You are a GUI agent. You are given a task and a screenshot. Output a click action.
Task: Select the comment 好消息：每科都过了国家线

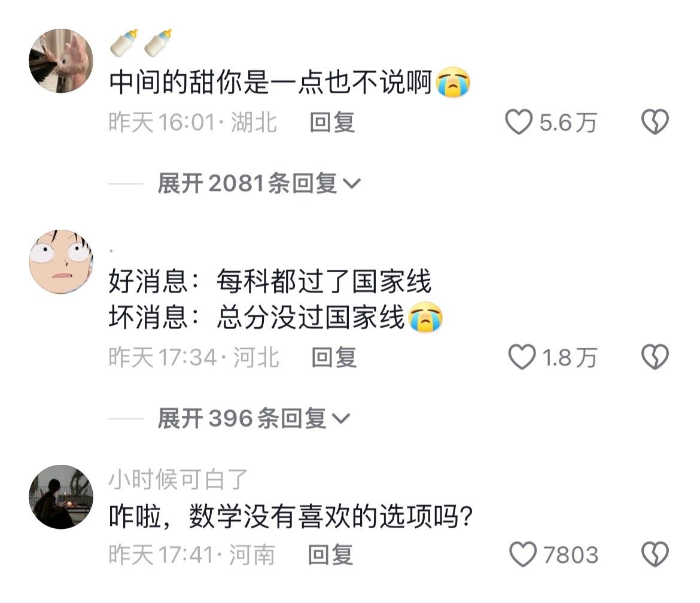[270, 281]
